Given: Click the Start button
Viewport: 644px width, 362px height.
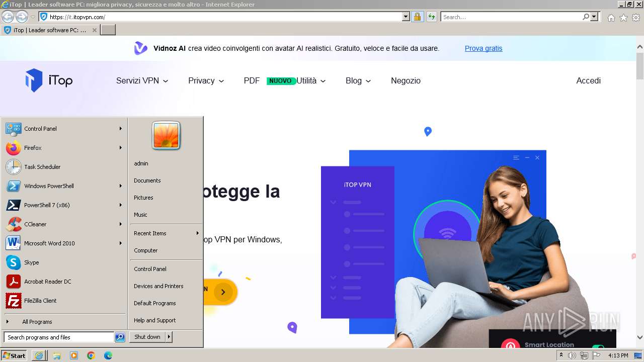Looking at the screenshot, I should tap(14, 355).
